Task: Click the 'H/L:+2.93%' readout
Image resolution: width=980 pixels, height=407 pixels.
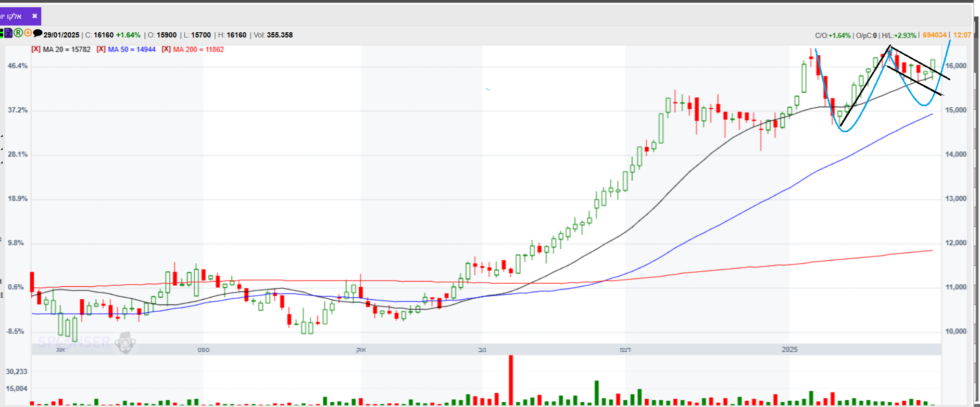Action: point(899,35)
